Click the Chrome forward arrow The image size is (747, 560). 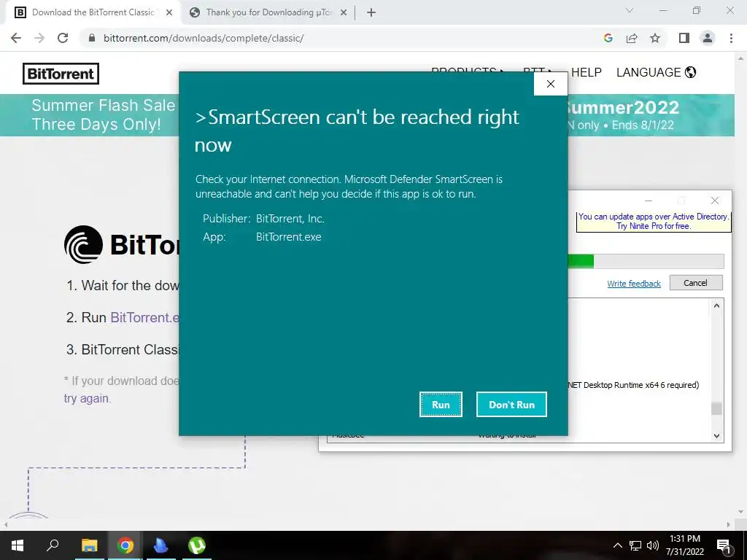click(39, 38)
